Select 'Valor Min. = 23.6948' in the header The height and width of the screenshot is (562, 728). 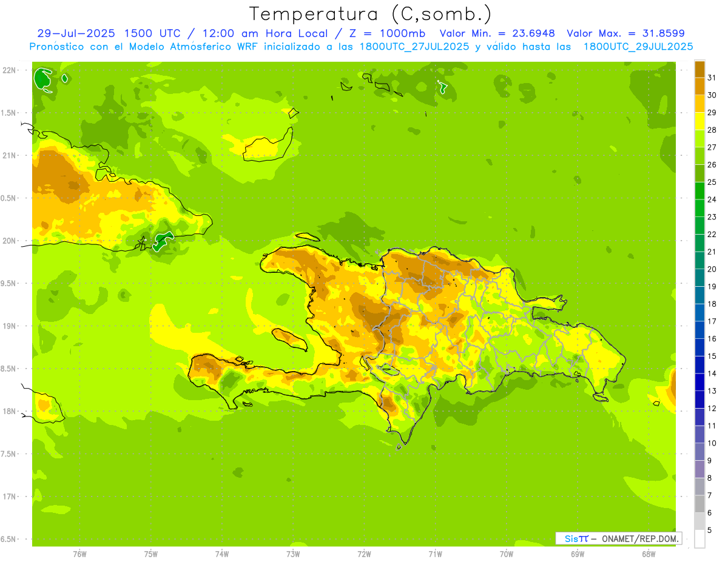[x=497, y=33]
